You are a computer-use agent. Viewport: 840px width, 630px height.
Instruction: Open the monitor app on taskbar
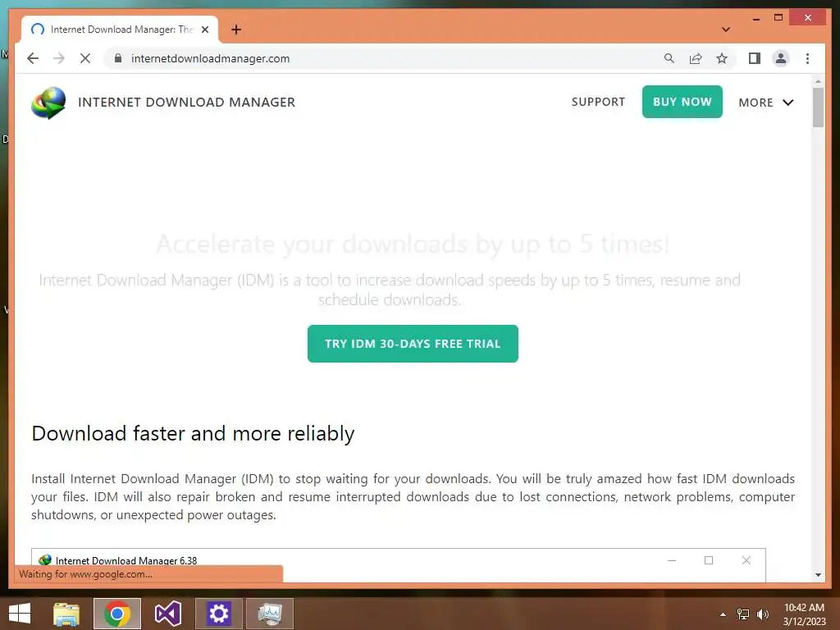(269, 614)
